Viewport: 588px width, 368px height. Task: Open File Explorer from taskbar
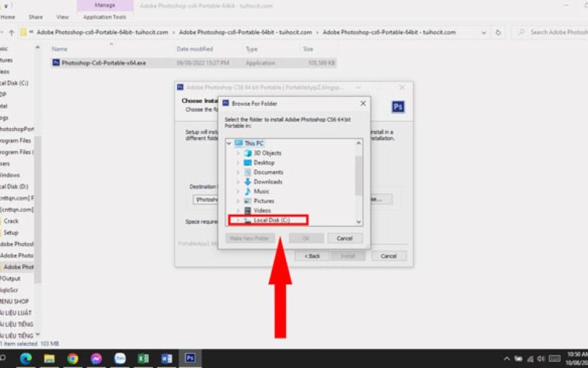(x=49, y=358)
